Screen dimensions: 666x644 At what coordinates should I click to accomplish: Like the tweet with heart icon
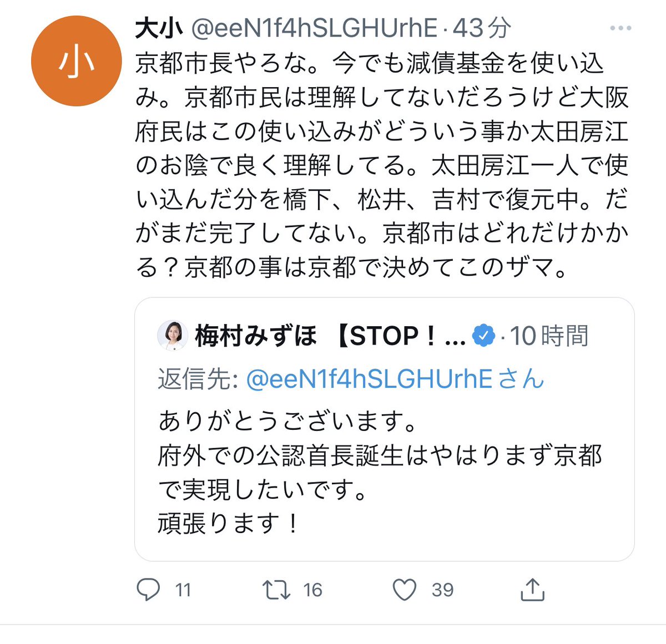click(404, 590)
